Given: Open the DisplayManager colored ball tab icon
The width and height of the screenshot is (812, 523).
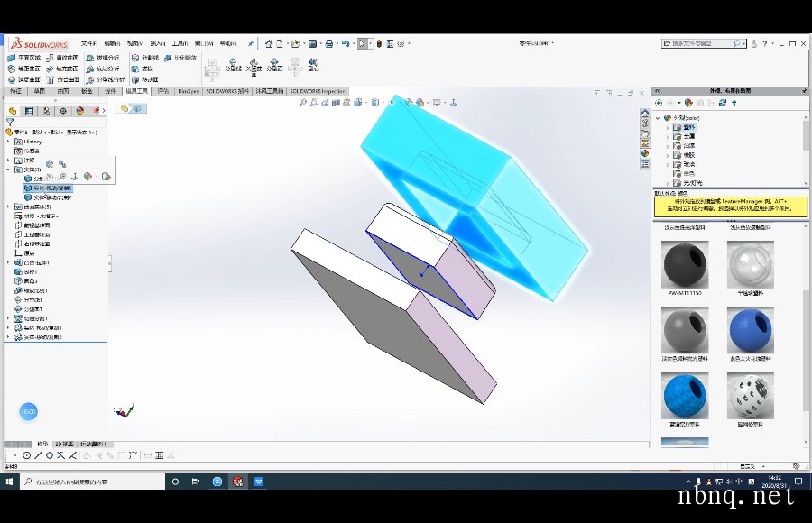Looking at the screenshot, I should click(80, 111).
